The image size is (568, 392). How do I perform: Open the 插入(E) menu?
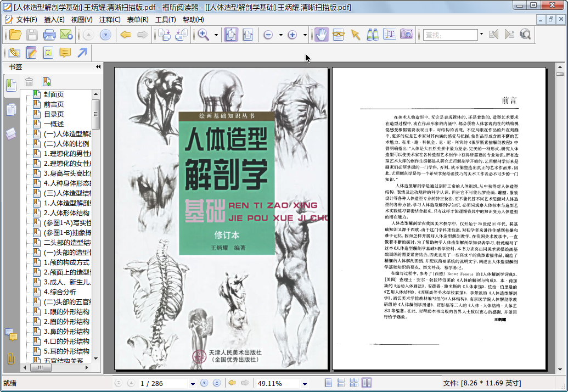[x=54, y=20]
